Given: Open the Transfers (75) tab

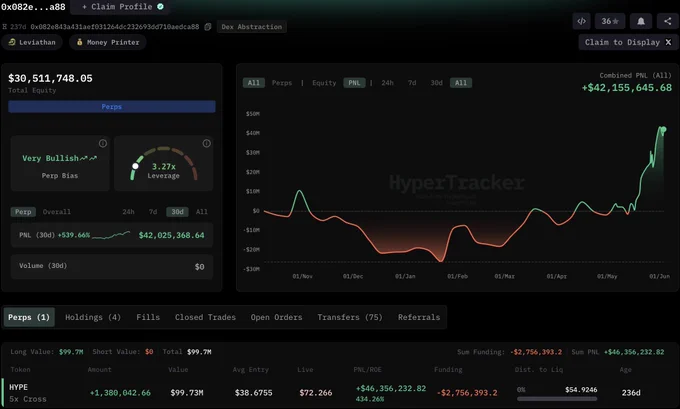Looking at the screenshot, I should coord(350,317).
